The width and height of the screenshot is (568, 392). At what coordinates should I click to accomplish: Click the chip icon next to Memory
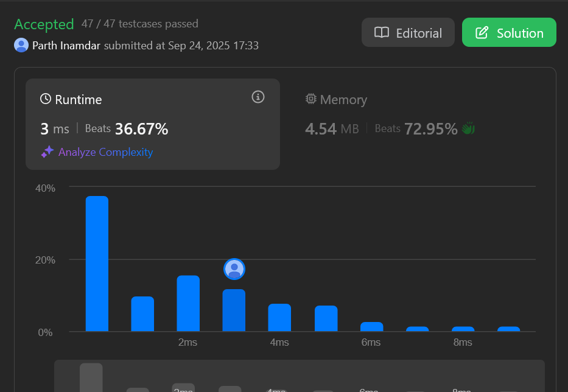point(310,99)
